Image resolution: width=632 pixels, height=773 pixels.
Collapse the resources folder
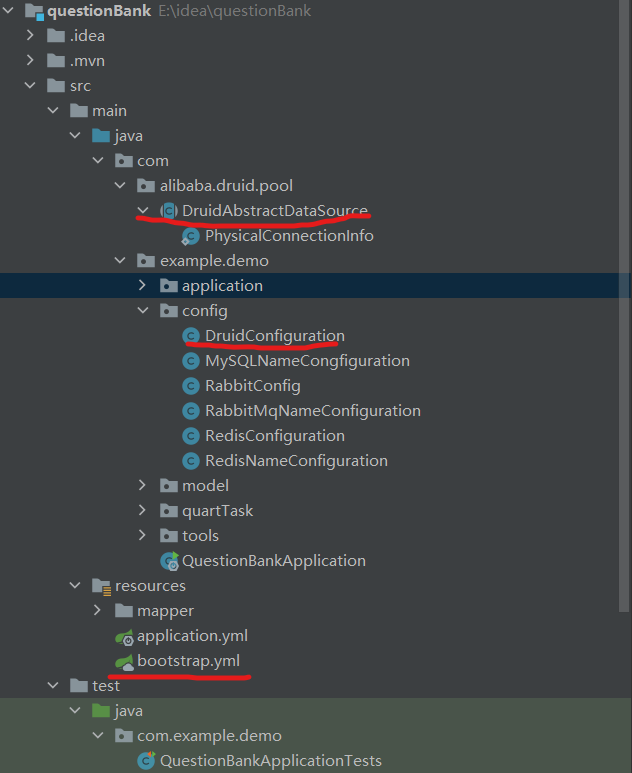click(x=75, y=585)
